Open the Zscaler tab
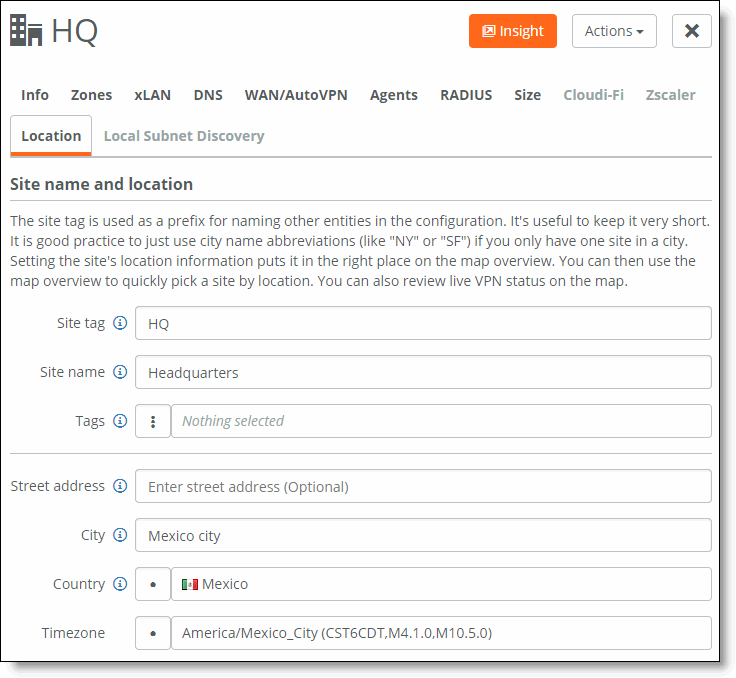736x678 pixels. (x=670, y=95)
